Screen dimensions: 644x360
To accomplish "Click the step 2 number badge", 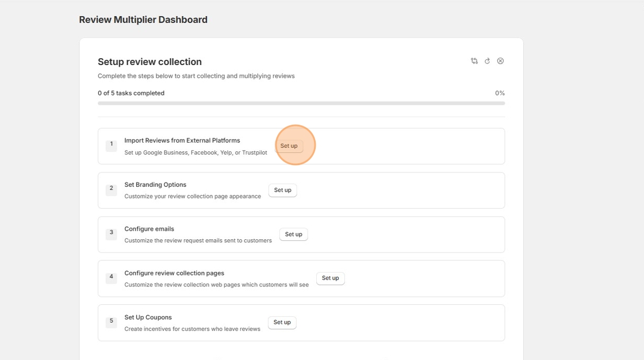I will [x=111, y=189].
